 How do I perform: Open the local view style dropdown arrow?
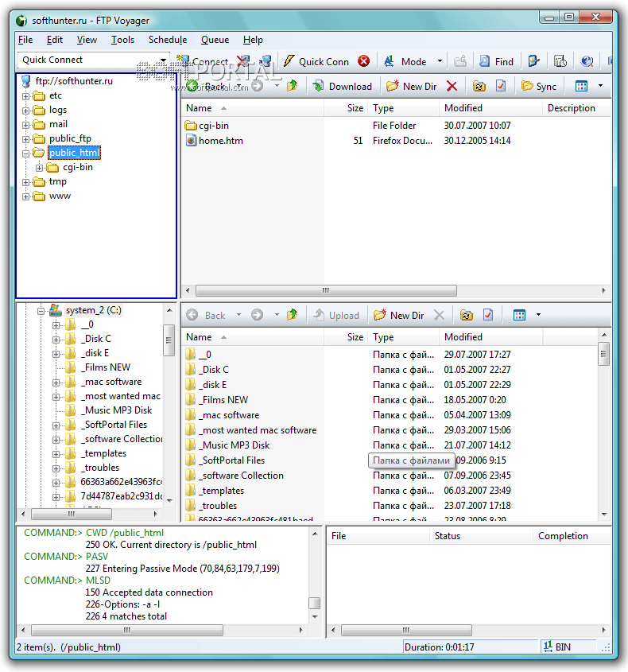point(538,315)
